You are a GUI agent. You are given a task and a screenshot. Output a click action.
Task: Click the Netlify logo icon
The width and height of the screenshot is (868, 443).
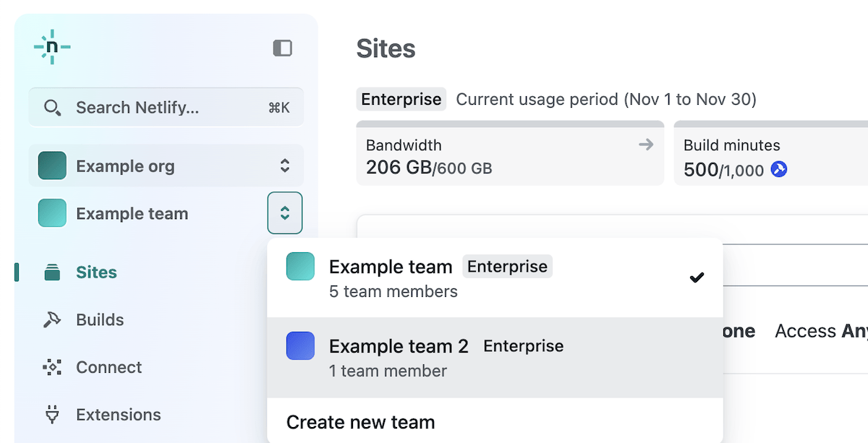coord(52,48)
